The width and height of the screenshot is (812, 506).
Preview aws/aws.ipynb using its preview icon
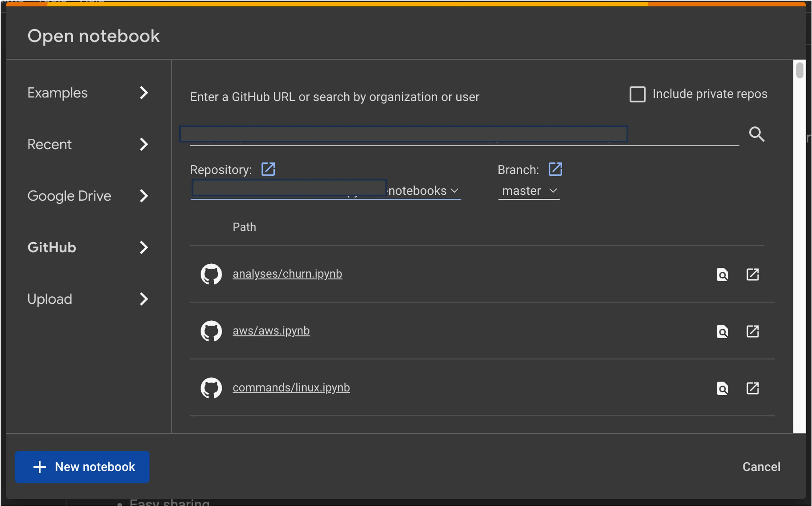click(723, 332)
